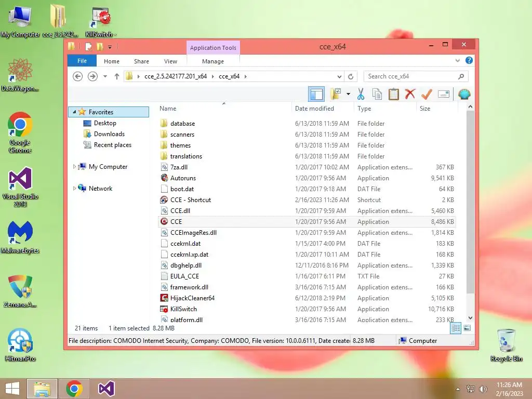Open Google Chrome from the taskbar
Viewport: 532px width, 399px height.
coord(74,389)
